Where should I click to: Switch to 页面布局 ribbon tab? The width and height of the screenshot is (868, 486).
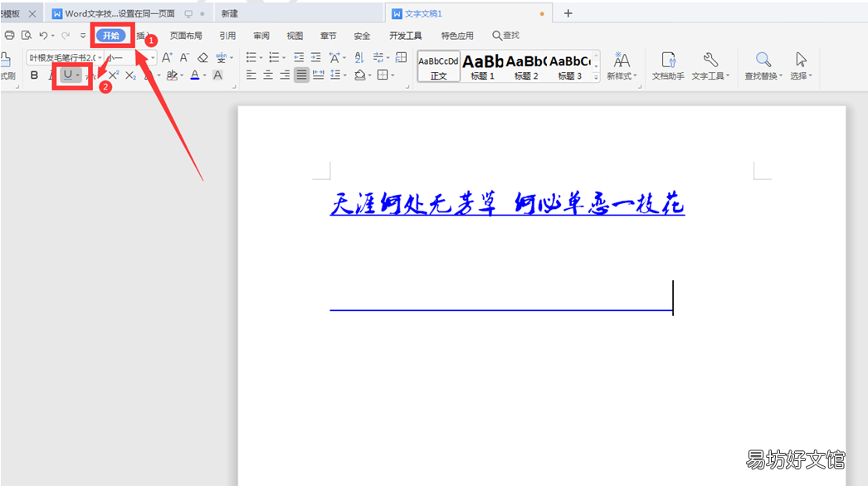pyautogui.click(x=186, y=36)
